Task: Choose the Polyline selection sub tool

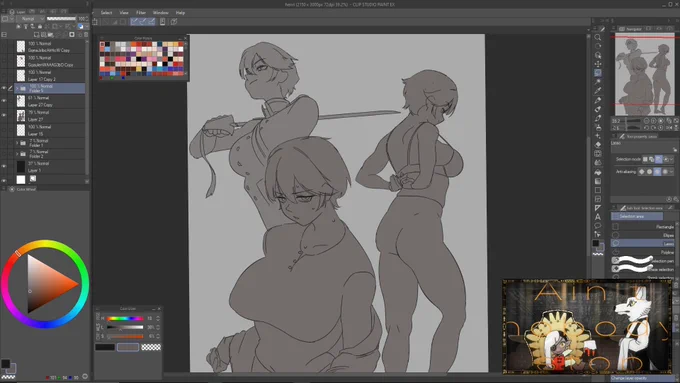Action: pyautogui.click(x=643, y=252)
